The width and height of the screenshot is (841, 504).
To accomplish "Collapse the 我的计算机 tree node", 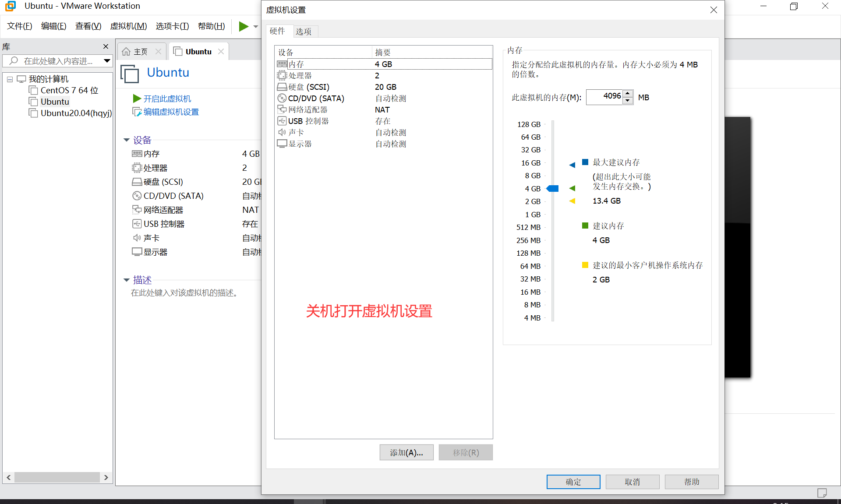I will [x=10, y=79].
